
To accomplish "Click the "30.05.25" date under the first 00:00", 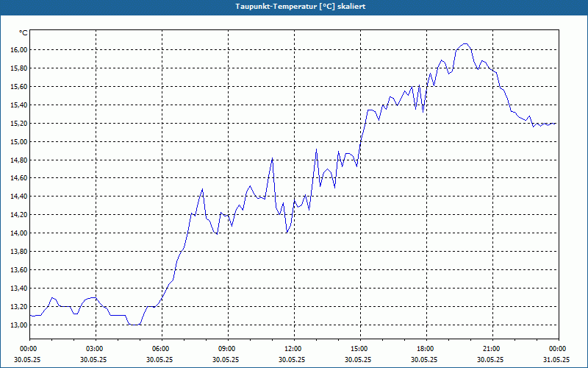I will click(x=27, y=359).
